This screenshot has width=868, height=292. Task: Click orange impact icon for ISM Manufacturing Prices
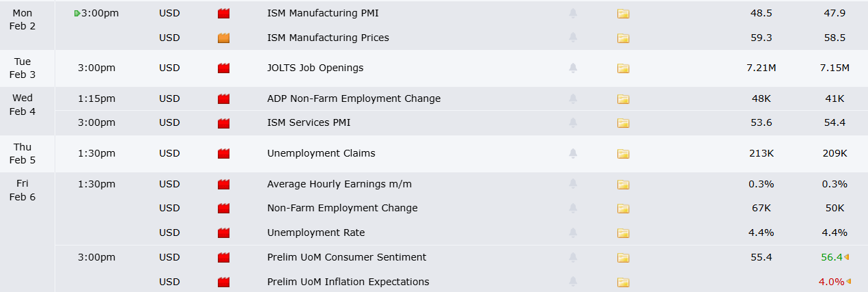coord(223,38)
